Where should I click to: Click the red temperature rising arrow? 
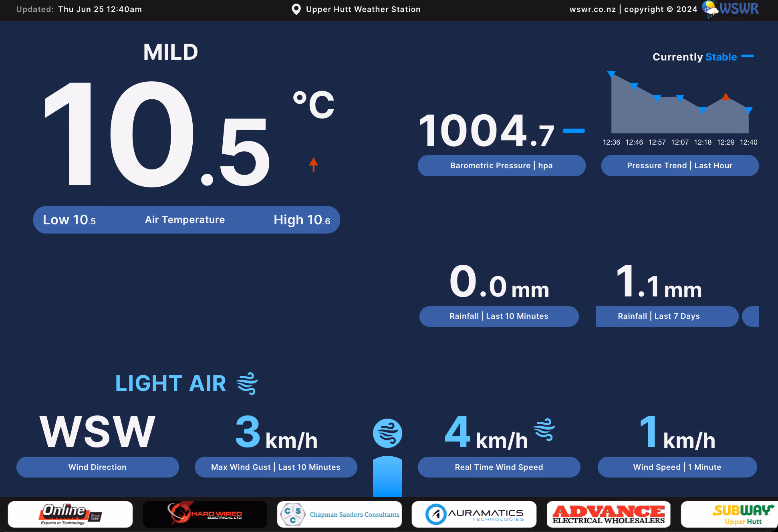point(313,165)
